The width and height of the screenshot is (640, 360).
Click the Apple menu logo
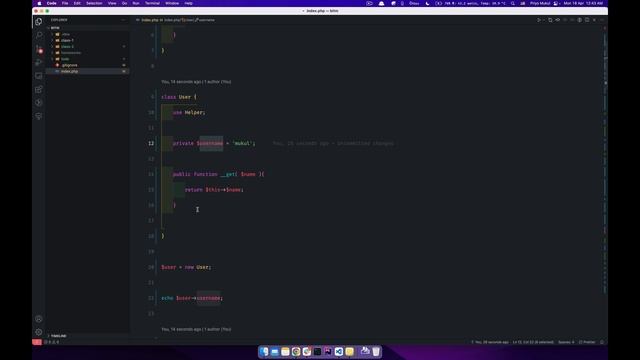tap(39, 3)
